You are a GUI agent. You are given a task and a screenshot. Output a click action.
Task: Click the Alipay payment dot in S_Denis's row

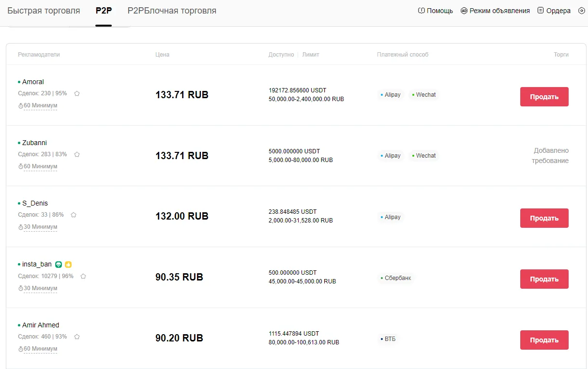[x=382, y=217]
